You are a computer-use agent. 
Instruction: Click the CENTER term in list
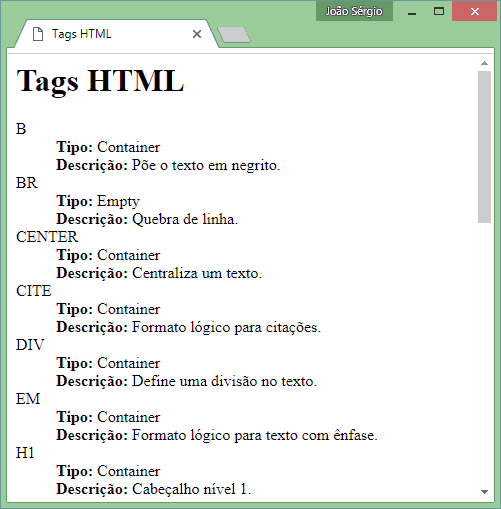(47, 237)
